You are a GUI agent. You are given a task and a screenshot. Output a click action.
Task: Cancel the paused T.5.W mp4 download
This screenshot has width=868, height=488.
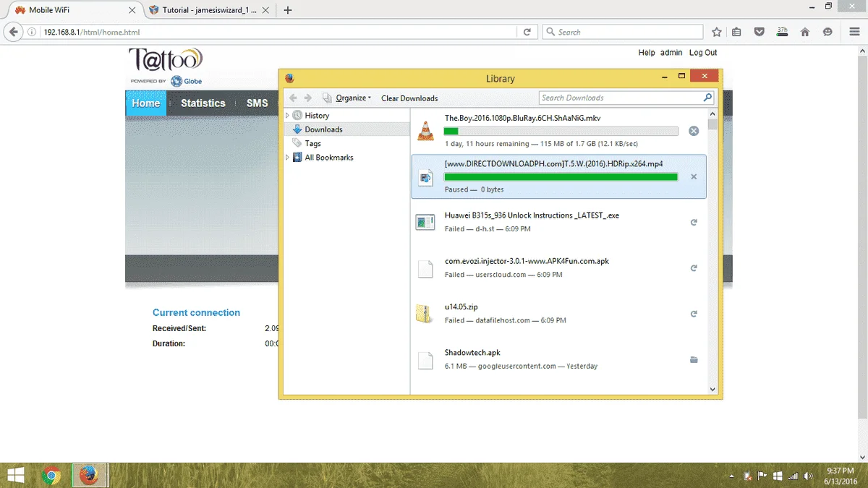pos(694,176)
